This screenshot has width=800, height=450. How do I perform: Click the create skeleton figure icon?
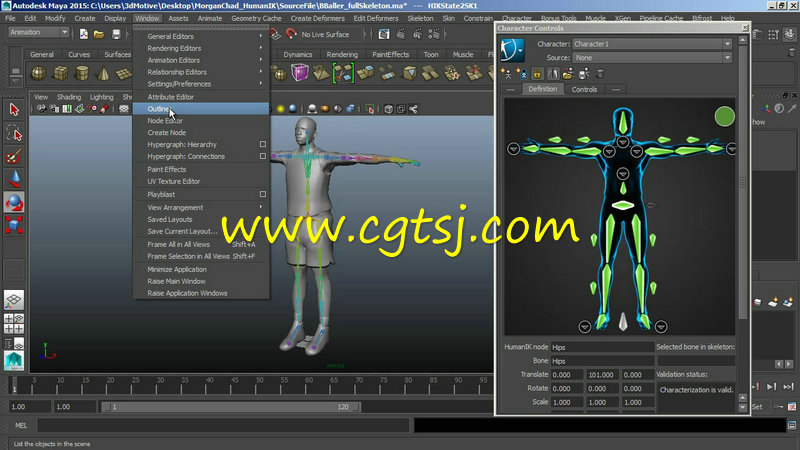point(506,74)
